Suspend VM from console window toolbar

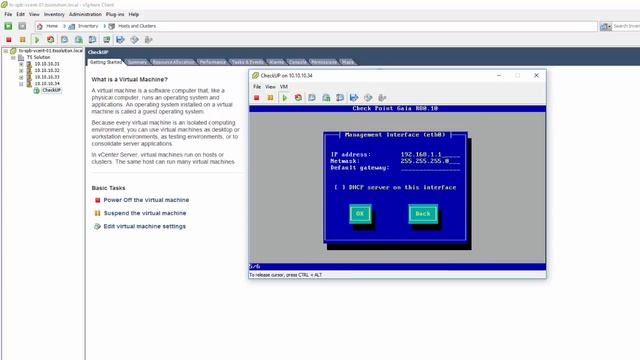[270, 98]
